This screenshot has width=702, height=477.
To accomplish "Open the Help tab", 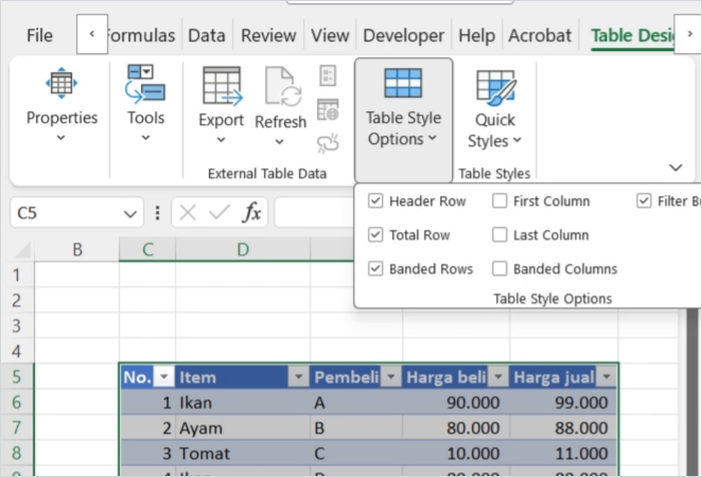I will [476, 35].
